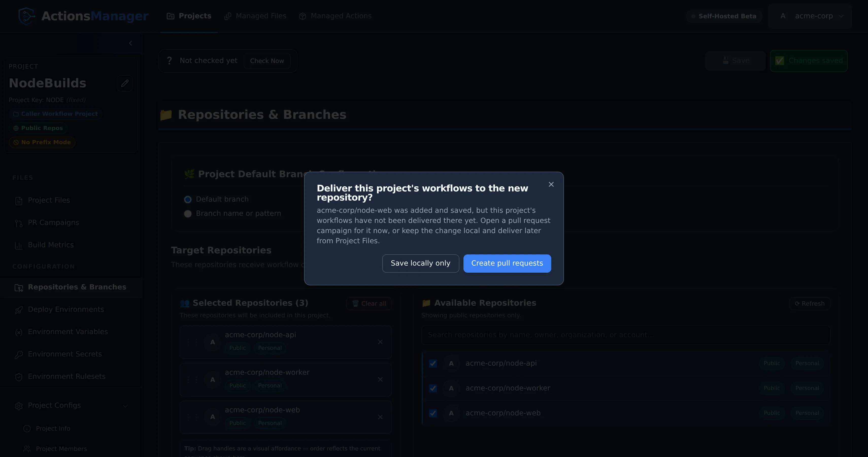Click the Public Repos tag
868x457 pixels.
pyautogui.click(x=38, y=128)
